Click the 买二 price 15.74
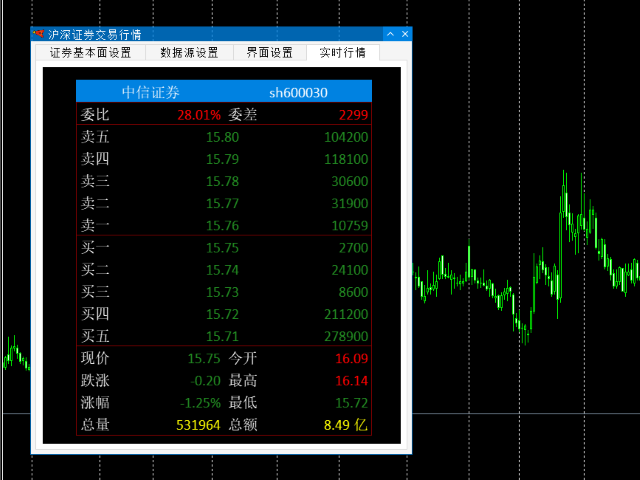The image size is (640, 480). click(x=222, y=270)
